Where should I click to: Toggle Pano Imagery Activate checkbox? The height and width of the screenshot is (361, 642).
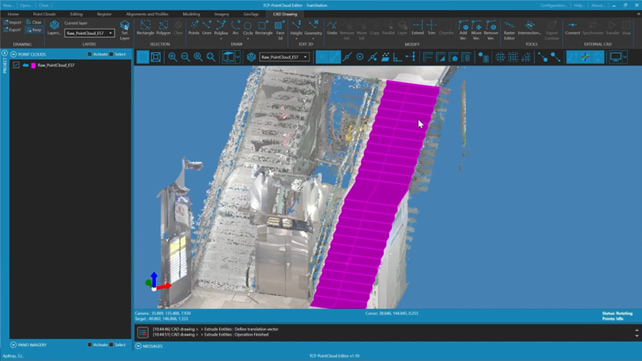(90, 345)
